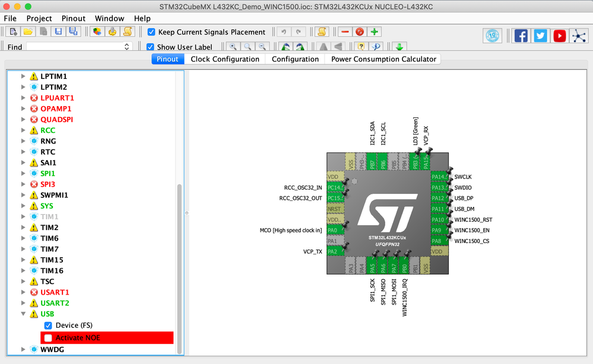Open the Help menu
Viewport: 593px width, 364px height.
[142, 18]
